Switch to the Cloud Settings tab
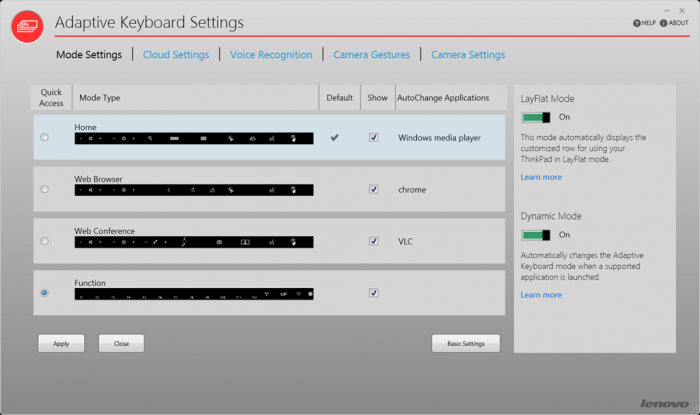The height and width of the screenshot is (415, 700). [176, 55]
